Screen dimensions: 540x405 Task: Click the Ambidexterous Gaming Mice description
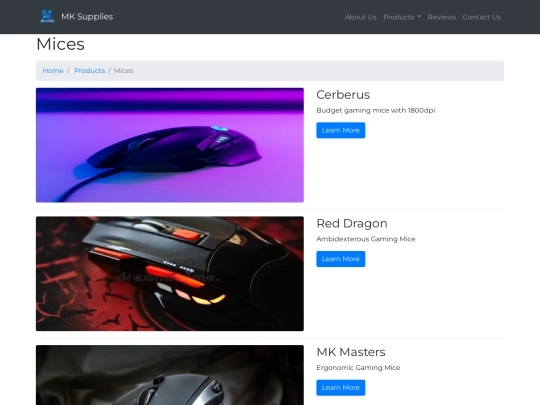click(x=366, y=239)
